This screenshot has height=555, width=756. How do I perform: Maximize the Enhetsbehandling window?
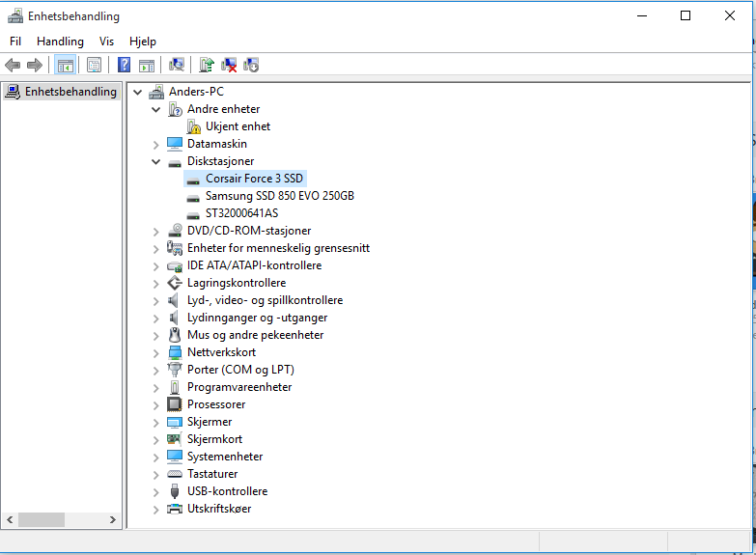coord(686,15)
